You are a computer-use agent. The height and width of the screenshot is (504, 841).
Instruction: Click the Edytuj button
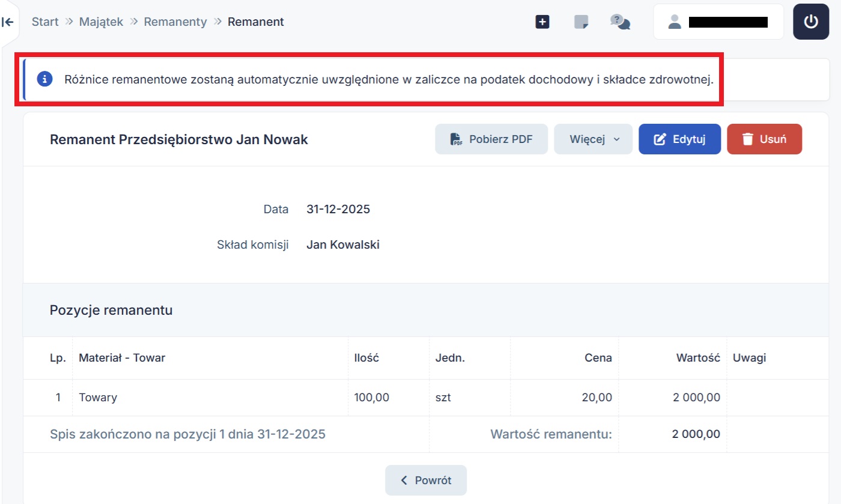pyautogui.click(x=679, y=139)
